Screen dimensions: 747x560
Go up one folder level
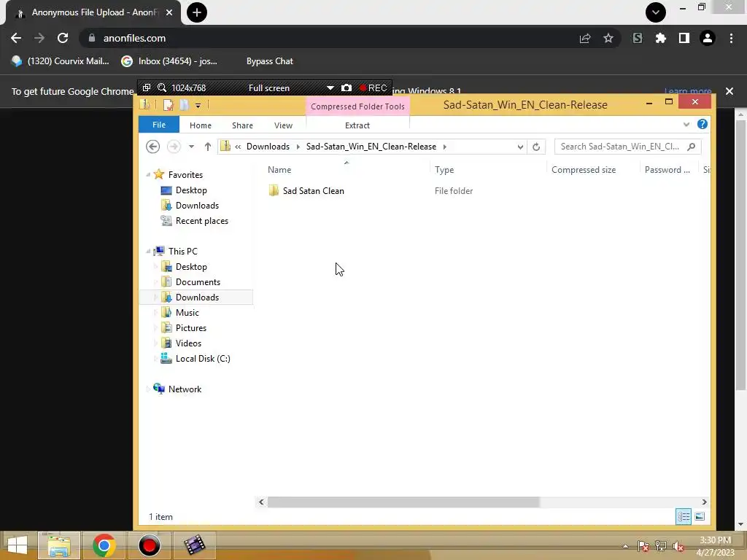coord(208,147)
